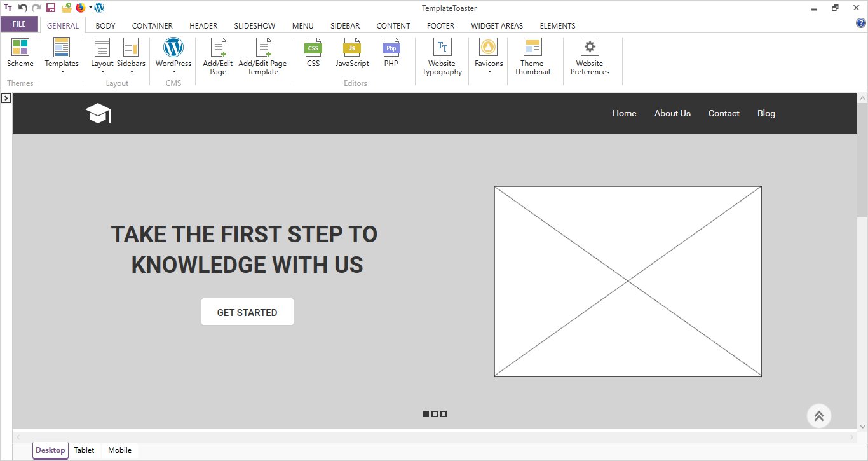Switch to the SLIDESHOW ribbon tab
Image resolution: width=868 pixels, height=461 pixels.
254,26
